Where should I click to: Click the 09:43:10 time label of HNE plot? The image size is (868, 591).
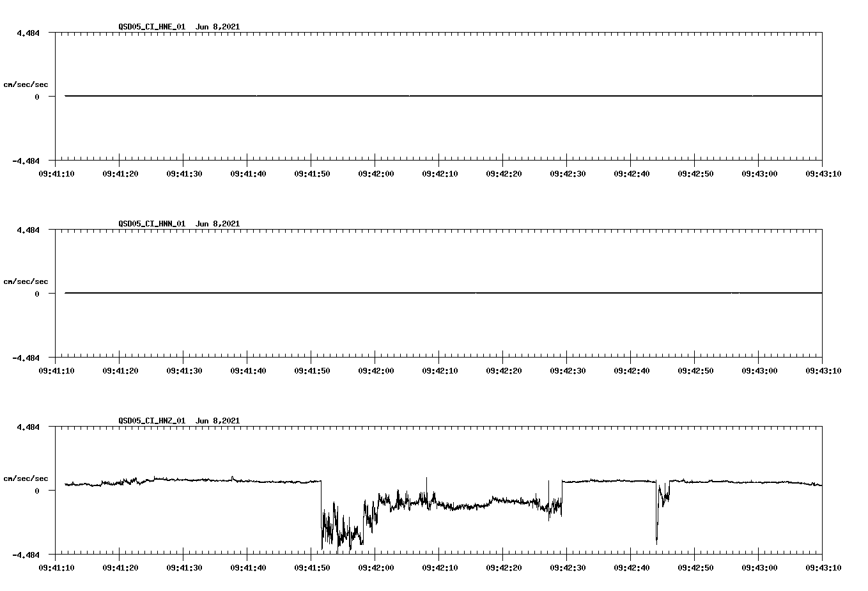point(823,173)
